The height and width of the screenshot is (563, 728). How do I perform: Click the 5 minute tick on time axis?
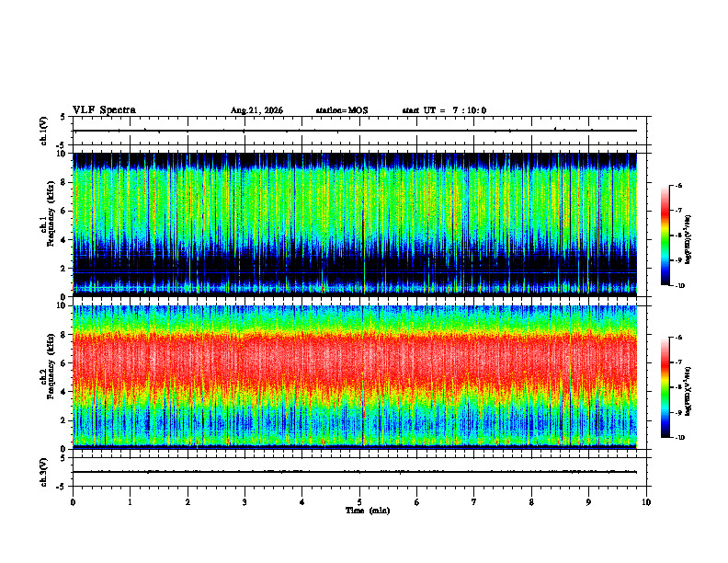click(x=359, y=502)
